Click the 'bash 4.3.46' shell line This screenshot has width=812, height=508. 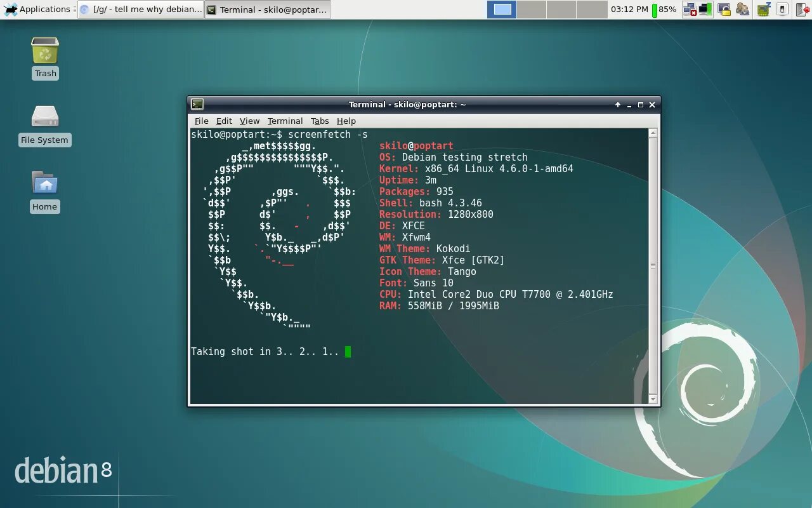pos(450,203)
